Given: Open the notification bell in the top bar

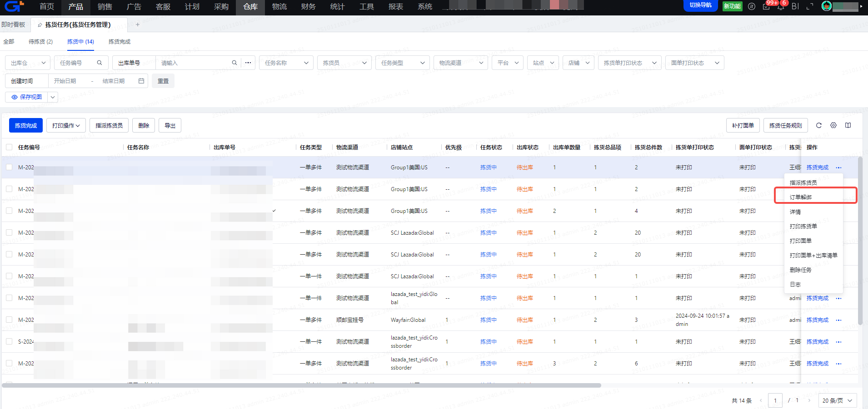Looking at the screenshot, I should (781, 6).
